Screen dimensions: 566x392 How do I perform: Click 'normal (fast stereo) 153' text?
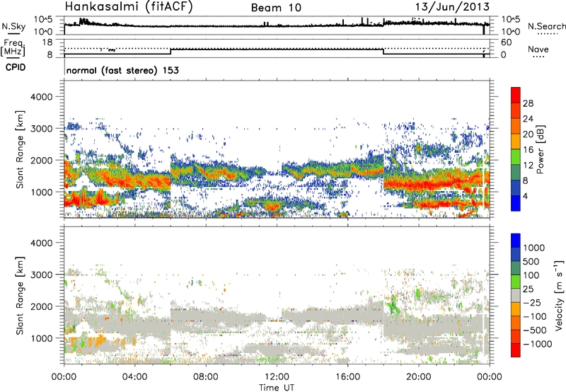122,70
